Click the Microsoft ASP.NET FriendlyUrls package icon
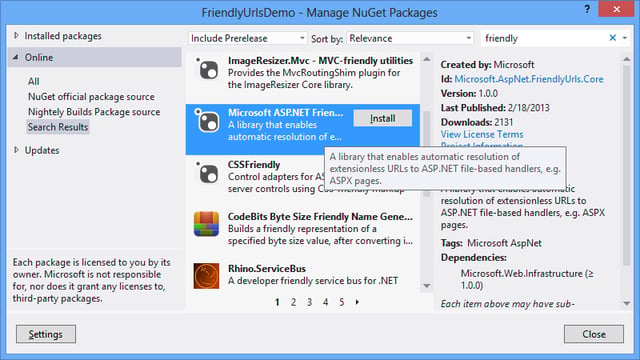The height and width of the screenshot is (360, 640). (x=207, y=120)
